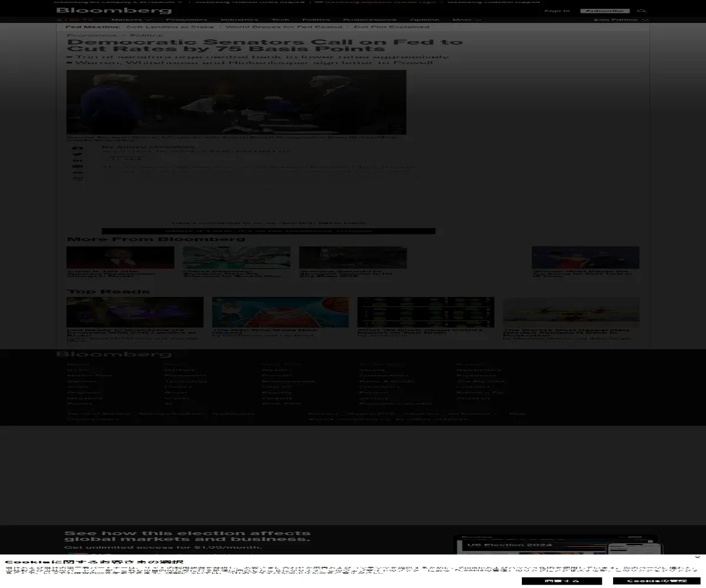Open Wealth link in the footer
The image size is (706, 588).
point(275,370)
